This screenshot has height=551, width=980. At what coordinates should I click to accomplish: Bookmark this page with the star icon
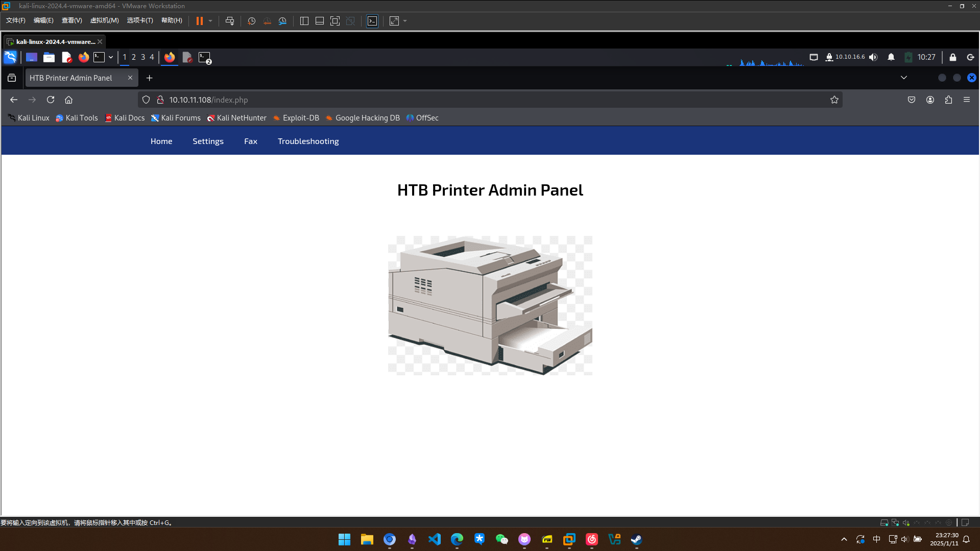pos(834,100)
